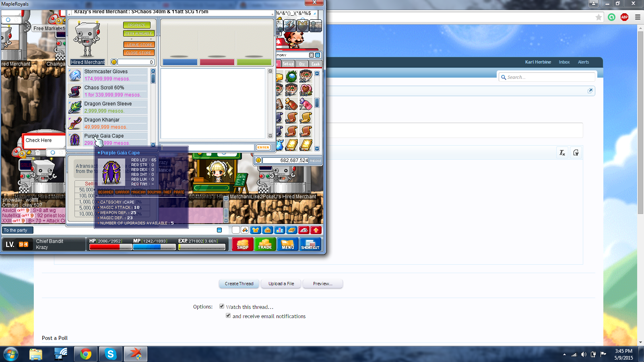Open Google Chrome from the taskbar
Screen dimensions: 644x362
coord(85,354)
